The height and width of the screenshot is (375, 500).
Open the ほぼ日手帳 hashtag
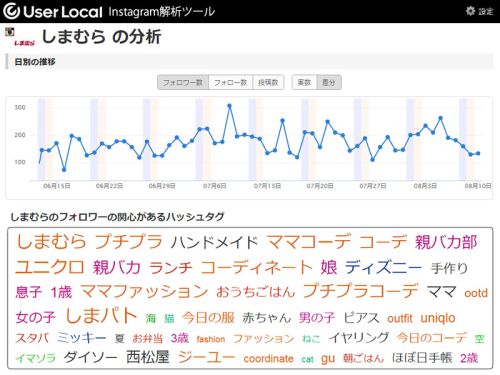tap(422, 358)
